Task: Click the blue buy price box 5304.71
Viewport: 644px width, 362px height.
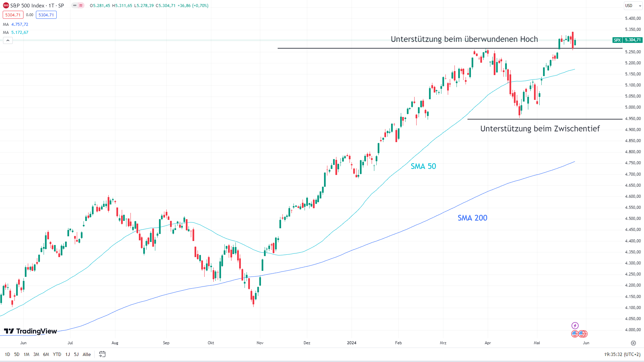Action: point(46,15)
